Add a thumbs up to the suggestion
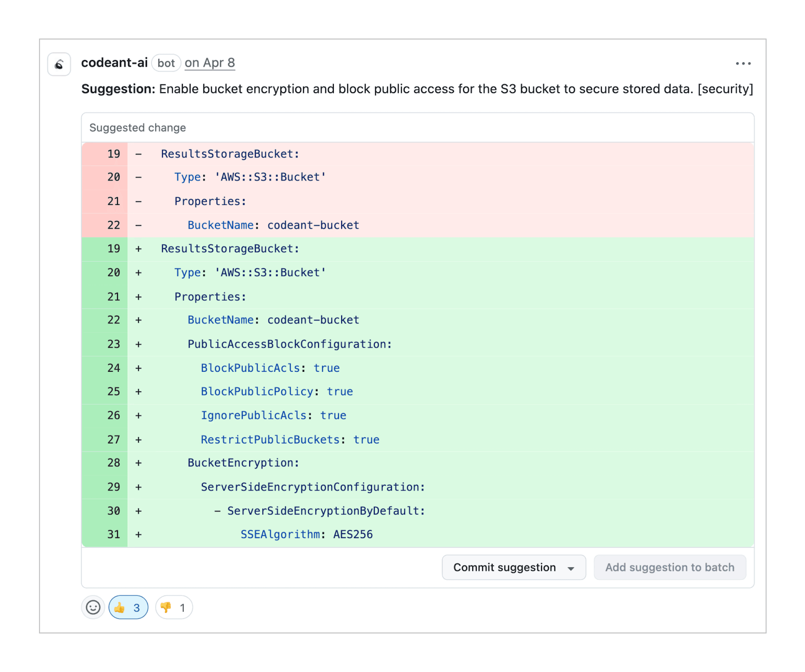This screenshot has height=672, width=805. pyautogui.click(x=128, y=607)
